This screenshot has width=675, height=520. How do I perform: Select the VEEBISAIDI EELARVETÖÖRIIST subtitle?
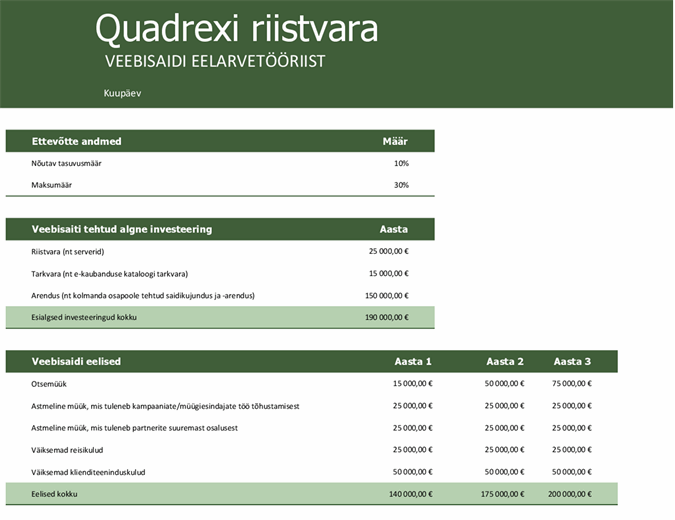coord(214,61)
